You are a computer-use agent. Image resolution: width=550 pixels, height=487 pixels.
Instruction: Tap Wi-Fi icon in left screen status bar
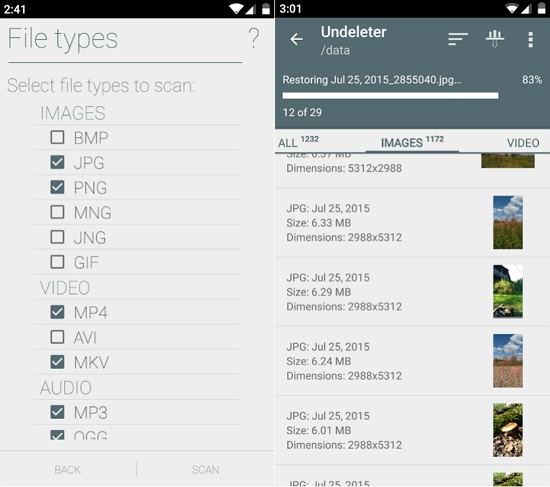236,9
